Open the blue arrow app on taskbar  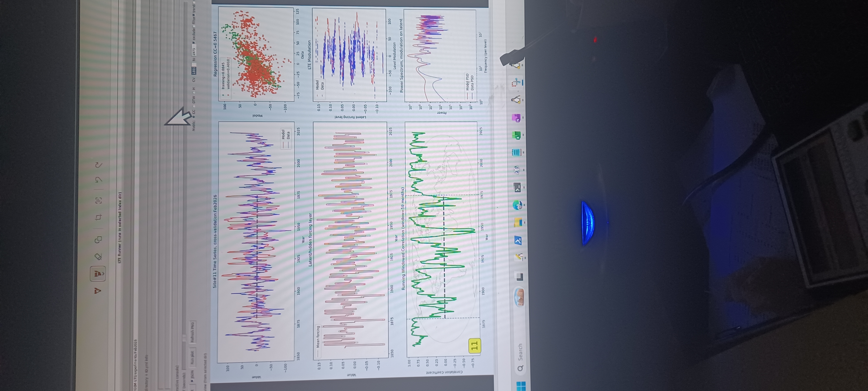pyautogui.click(x=518, y=240)
